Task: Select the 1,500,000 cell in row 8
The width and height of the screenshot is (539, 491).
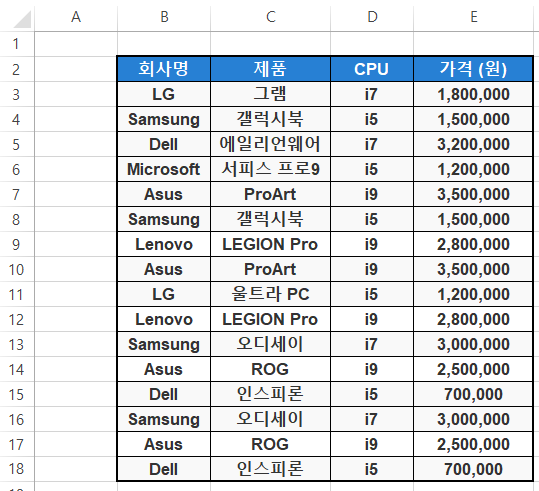Action: pos(473,219)
